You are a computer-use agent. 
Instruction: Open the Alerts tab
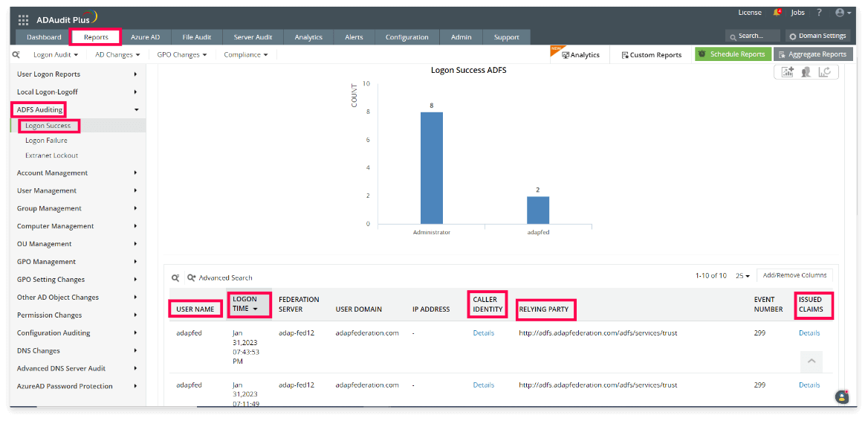coord(354,37)
